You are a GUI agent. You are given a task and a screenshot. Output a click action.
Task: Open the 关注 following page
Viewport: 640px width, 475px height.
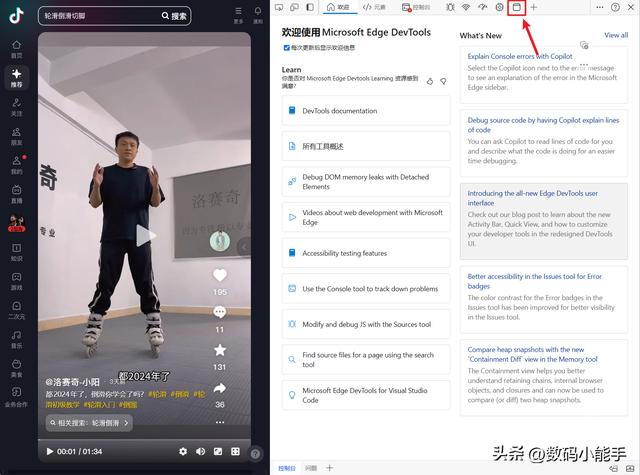click(x=16, y=107)
